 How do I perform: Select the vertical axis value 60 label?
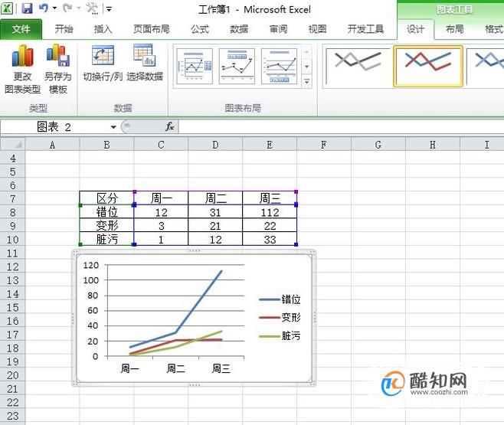point(93,311)
